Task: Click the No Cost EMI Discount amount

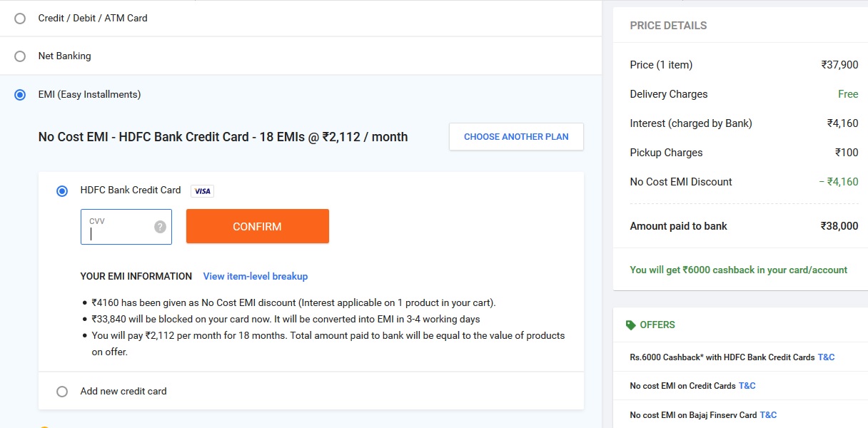Action: pyautogui.click(x=839, y=182)
